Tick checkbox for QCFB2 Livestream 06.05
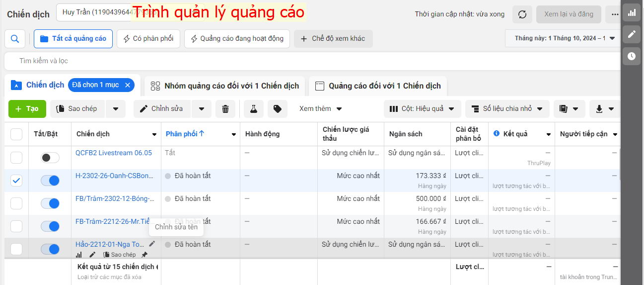 pyautogui.click(x=16, y=158)
